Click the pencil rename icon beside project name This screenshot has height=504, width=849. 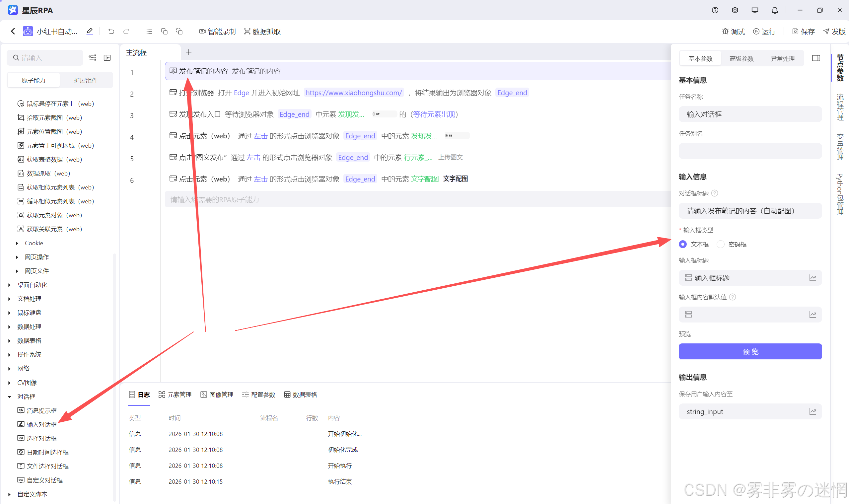[90, 32]
